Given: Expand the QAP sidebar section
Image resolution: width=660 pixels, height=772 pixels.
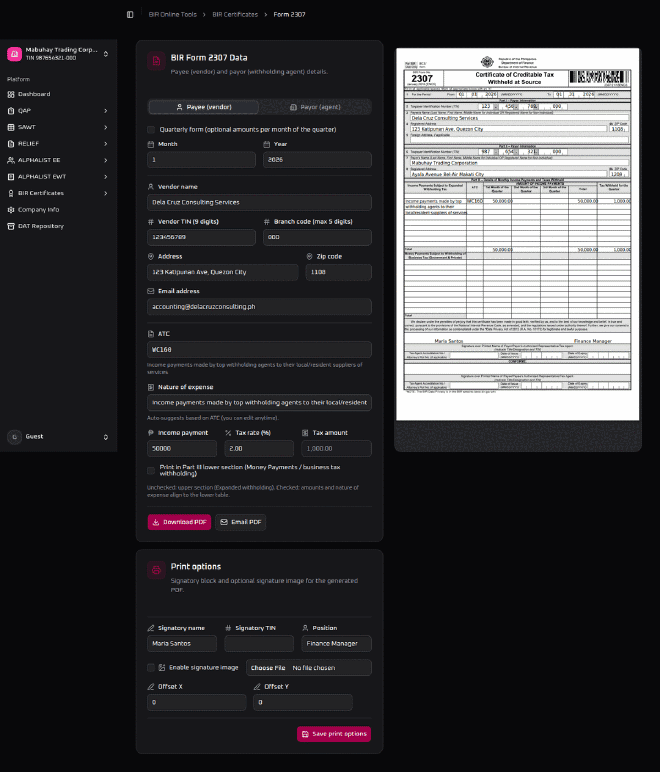Looking at the screenshot, I should point(105,111).
